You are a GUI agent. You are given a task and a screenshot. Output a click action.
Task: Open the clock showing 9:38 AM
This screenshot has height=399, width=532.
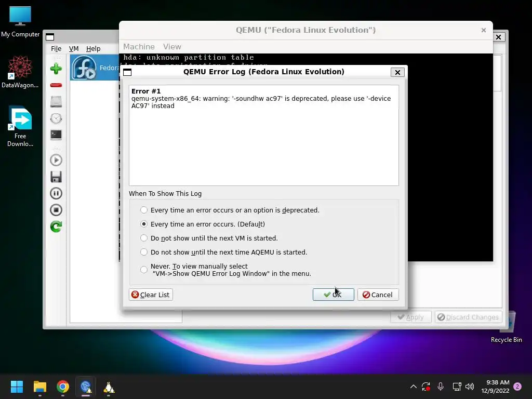click(x=495, y=387)
